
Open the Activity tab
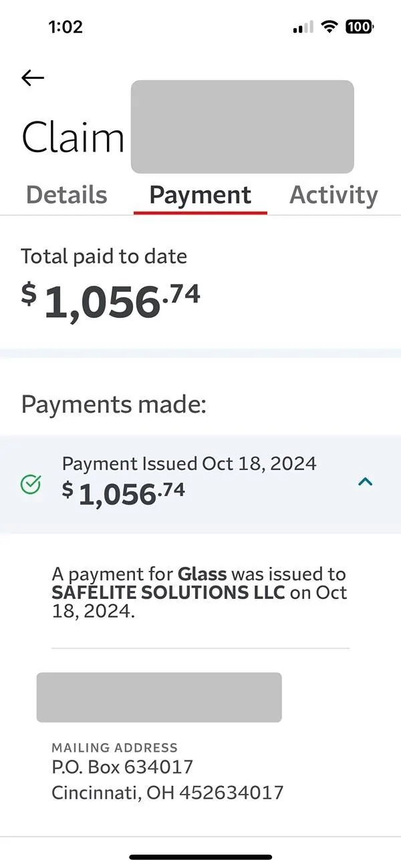[x=333, y=195]
